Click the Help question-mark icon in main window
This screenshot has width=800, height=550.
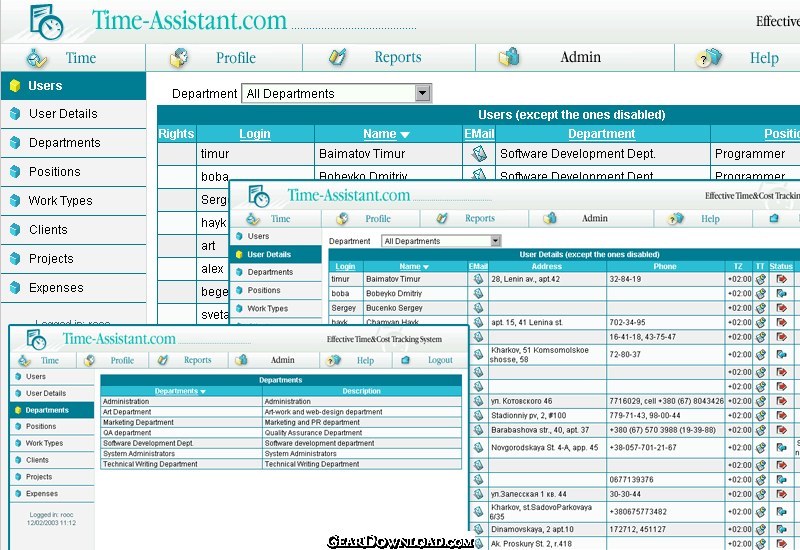709,58
